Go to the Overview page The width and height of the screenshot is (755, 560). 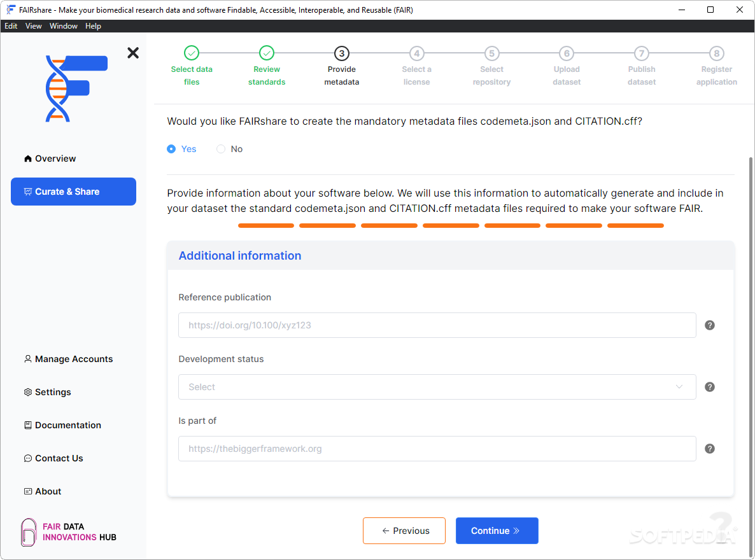(74, 158)
